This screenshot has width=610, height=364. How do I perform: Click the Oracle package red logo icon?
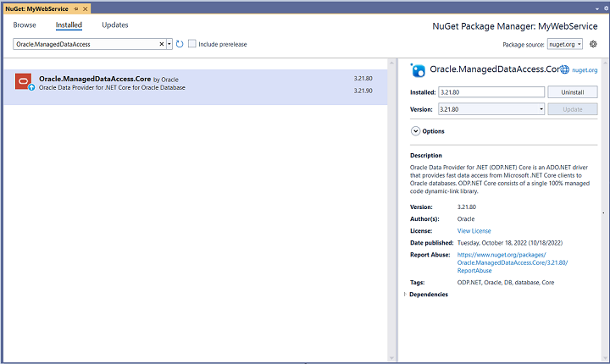(24, 81)
